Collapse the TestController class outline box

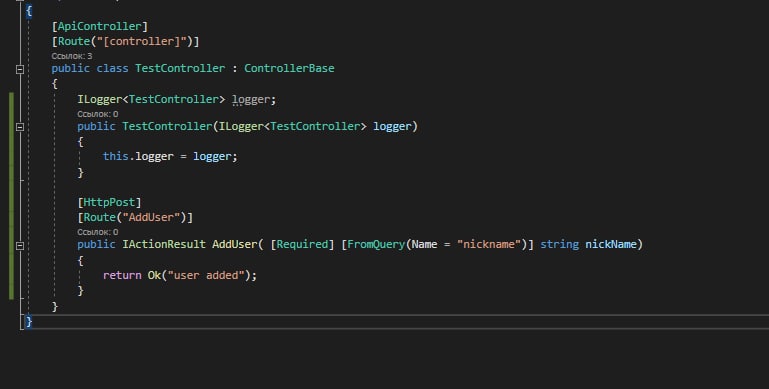click(20, 69)
